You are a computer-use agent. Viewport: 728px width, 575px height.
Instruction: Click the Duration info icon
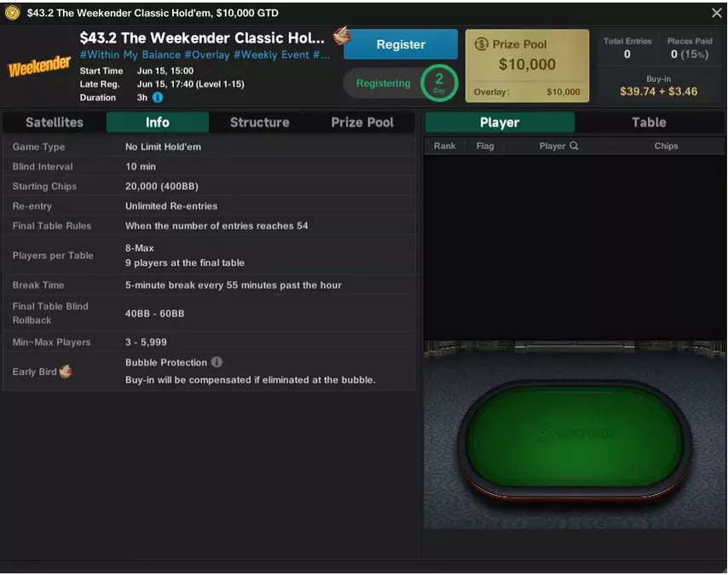tap(158, 97)
